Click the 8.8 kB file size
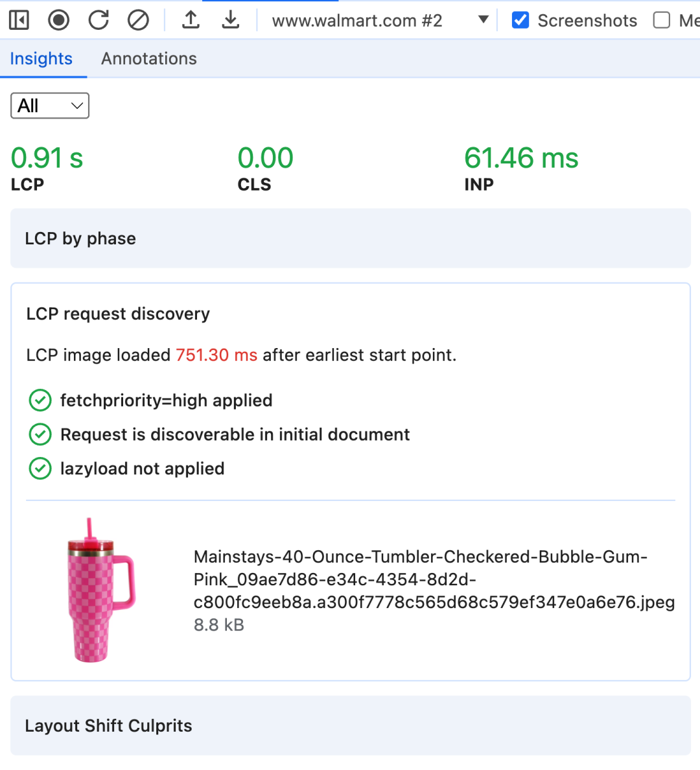Viewport: 700px width, 770px height. [218, 625]
